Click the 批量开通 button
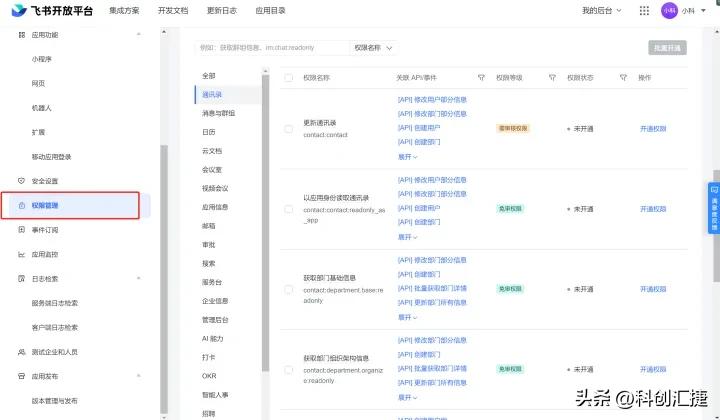Screen dimensions: 720x420 point(667,47)
